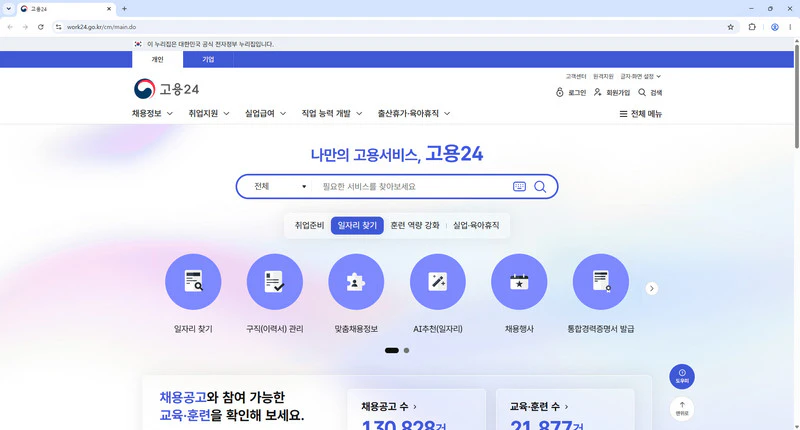Screen dimensions: 800x430
Task: Select the second carousel page dot
Action: click(x=406, y=350)
